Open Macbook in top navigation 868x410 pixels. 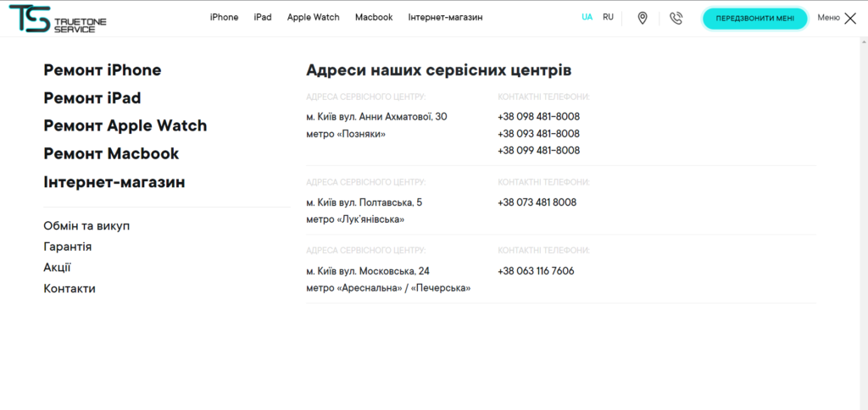(x=374, y=17)
